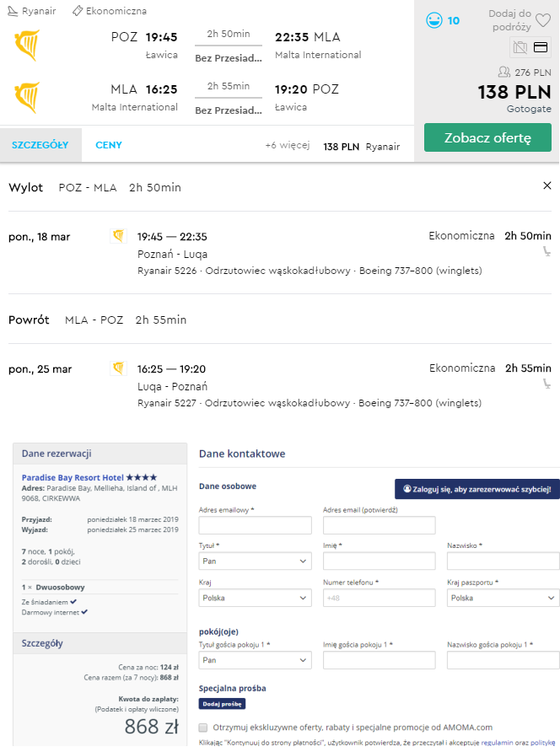Image resolution: width=560 pixels, height=752 pixels.
Task: Click pon., 18 mar date
Action: [x=40, y=236]
